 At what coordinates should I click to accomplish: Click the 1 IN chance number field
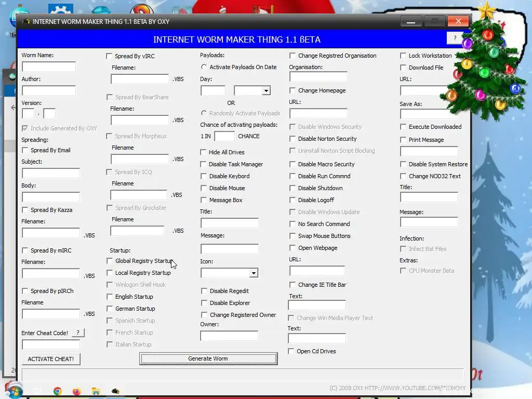pos(224,137)
